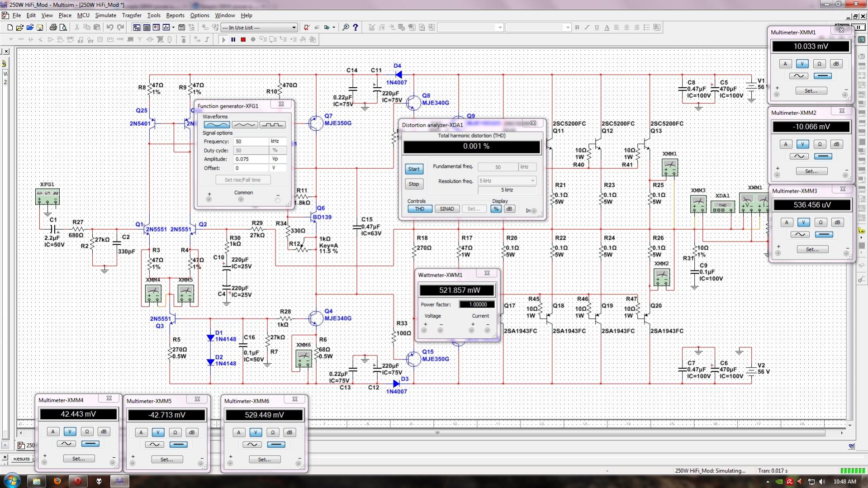Click the XDA1 distortion analyzer instrument icon
Screen dimensions: 868x488
[x=723, y=207]
